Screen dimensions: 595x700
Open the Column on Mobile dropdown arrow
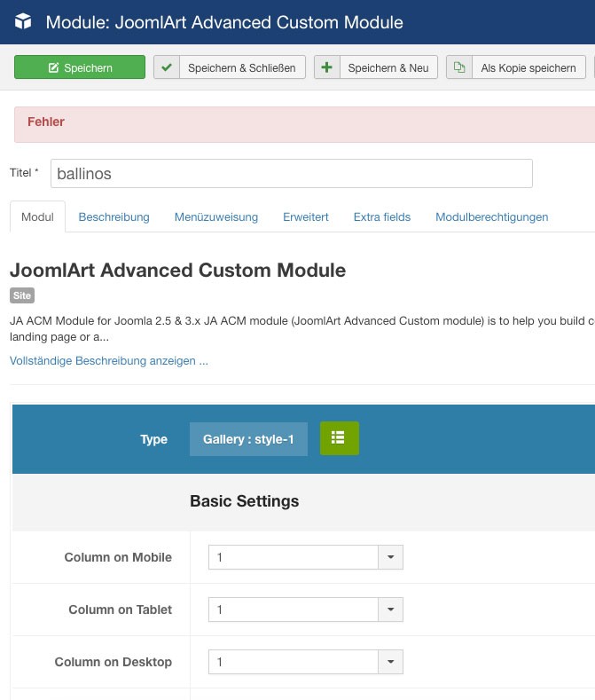point(390,557)
